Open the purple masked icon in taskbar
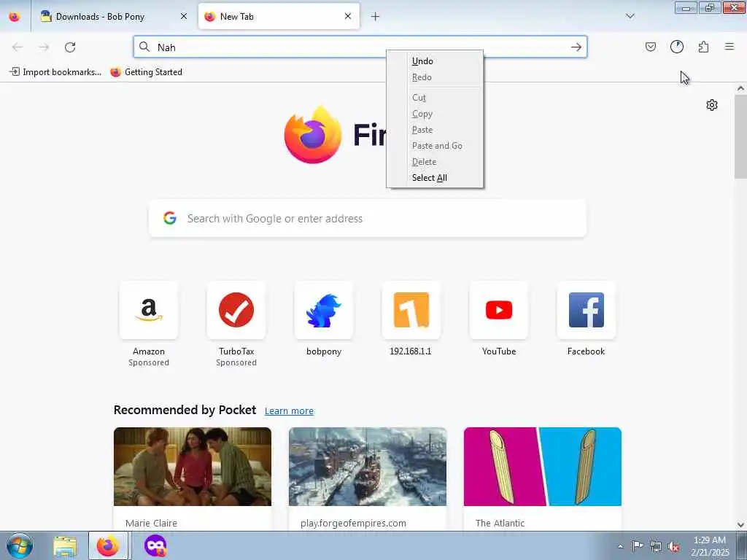The height and width of the screenshot is (560, 747). click(155, 546)
